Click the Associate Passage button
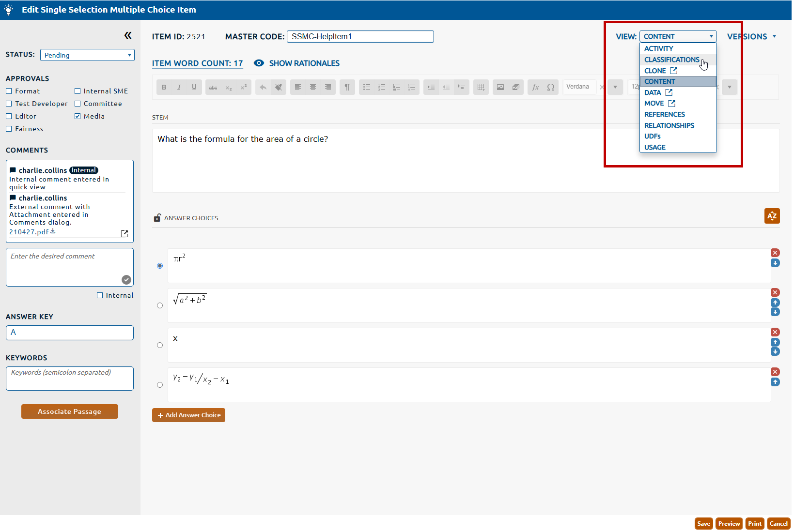Screen dimensions: 794x532 (70, 411)
